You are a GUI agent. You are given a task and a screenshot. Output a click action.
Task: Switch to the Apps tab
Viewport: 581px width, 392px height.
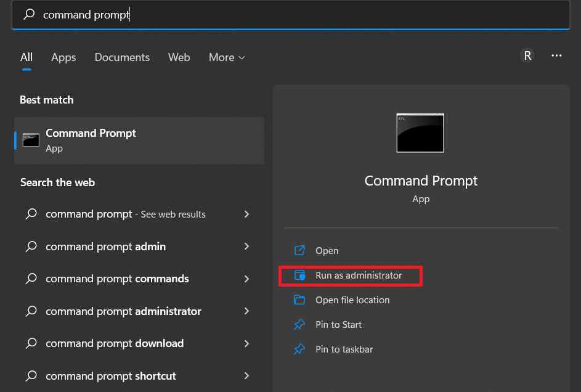pyautogui.click(x=63, y=57)
